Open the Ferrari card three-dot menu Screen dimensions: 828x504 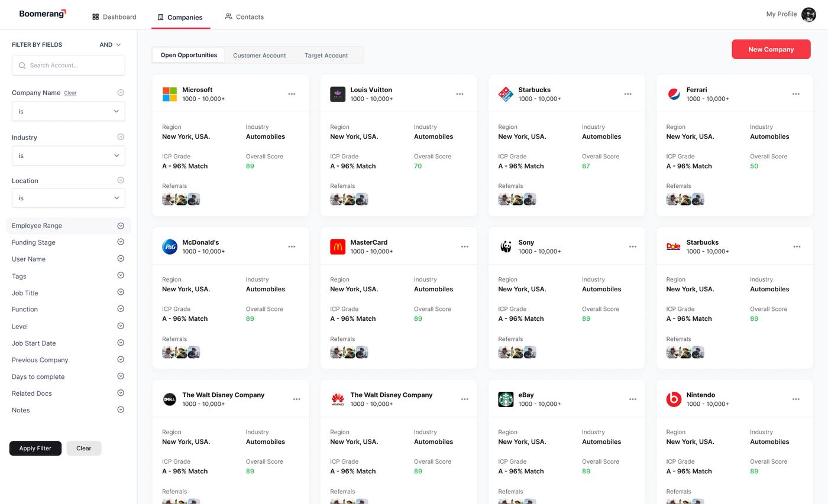[795, 94]
